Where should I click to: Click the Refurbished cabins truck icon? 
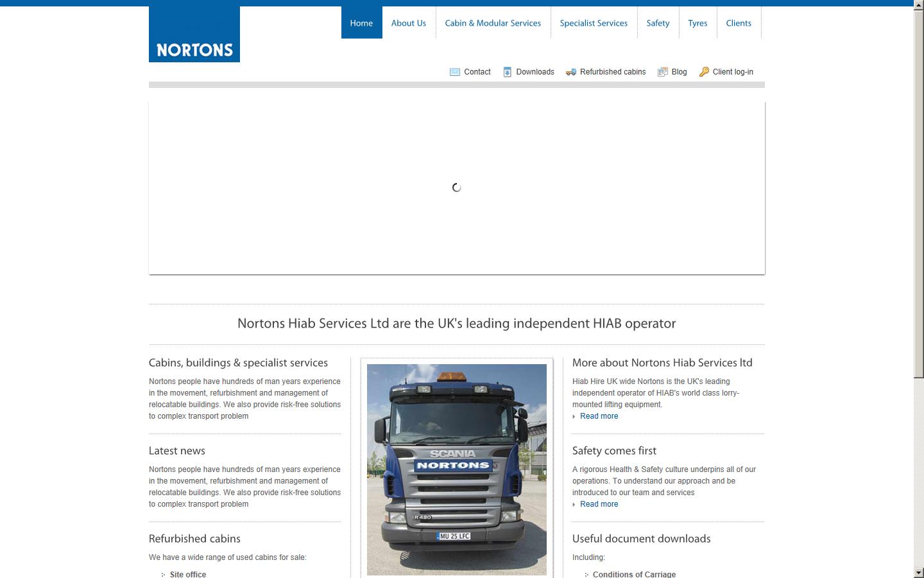[570, 72]
